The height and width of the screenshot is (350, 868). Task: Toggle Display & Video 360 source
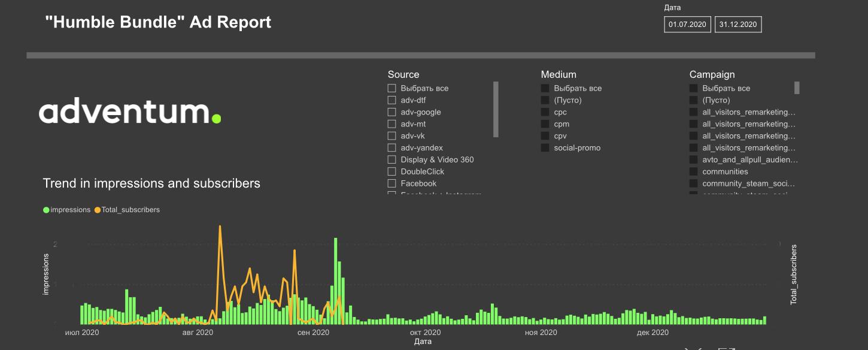(x=392, y=159)
